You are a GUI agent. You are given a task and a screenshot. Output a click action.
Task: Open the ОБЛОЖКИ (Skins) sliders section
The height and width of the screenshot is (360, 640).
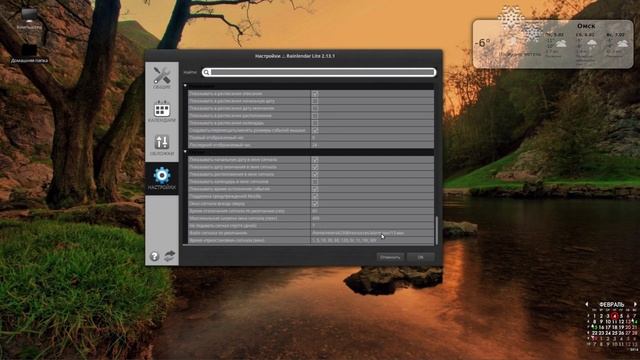pos(162,145)
